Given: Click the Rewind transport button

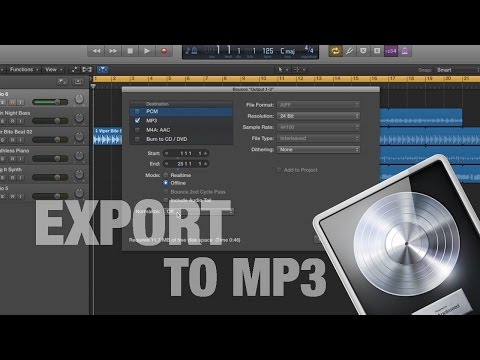Looking at the screenshot, I should point(96,51).
